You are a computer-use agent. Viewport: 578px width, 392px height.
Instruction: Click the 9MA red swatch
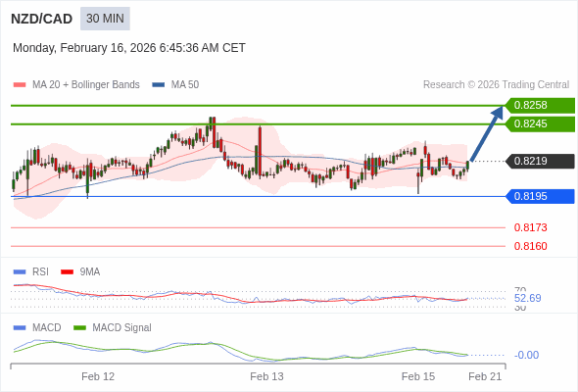[67, 272]
